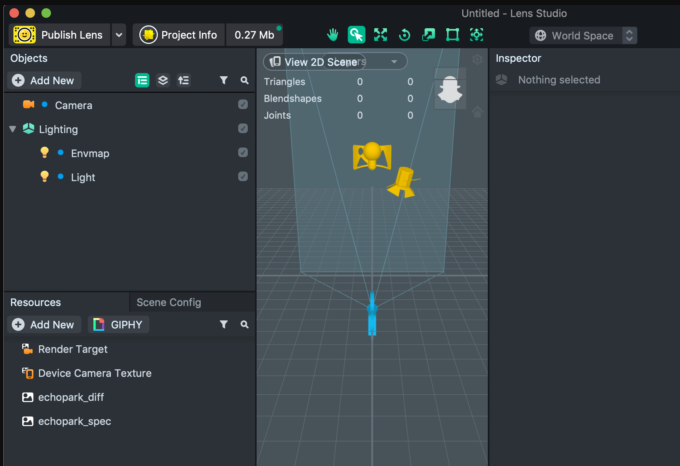Viewport: 680px width, 466px height.
Task: Choose the Rect transform tool
Action: point(452,35)
